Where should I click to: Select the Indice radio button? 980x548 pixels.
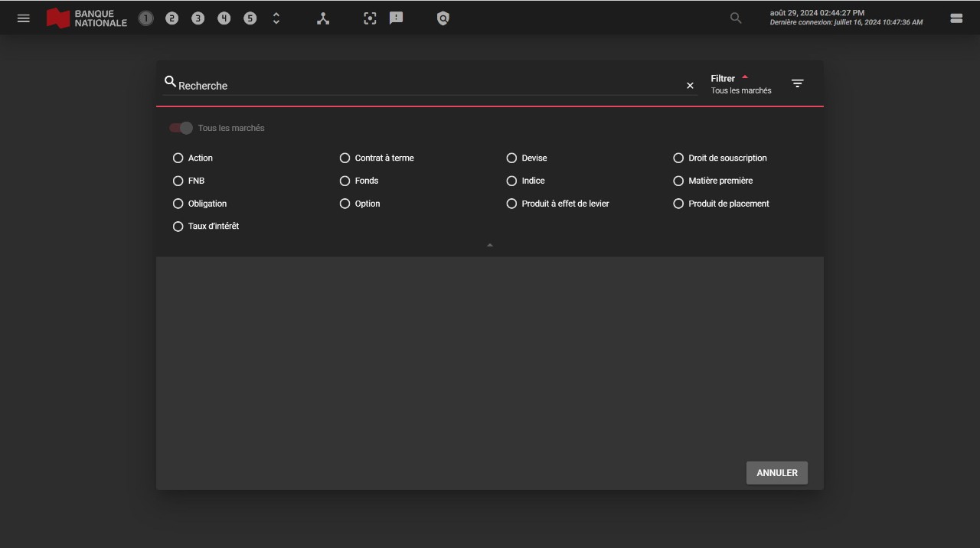(511, 181)
